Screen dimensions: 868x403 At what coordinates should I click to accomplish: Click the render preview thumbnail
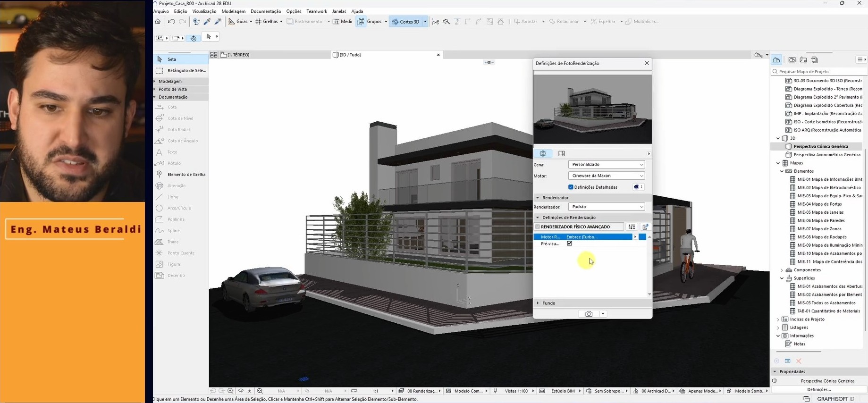pos(592,109)
